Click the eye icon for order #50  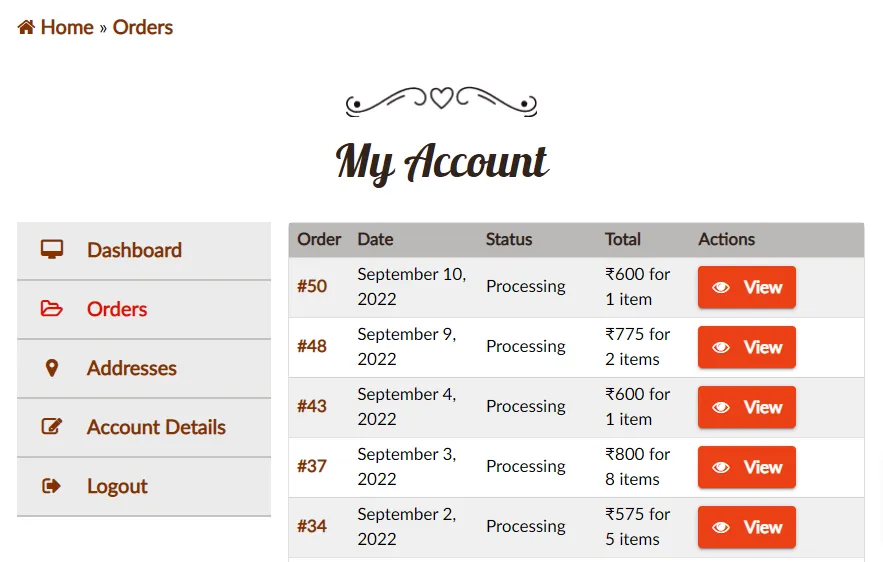point(721,288)
